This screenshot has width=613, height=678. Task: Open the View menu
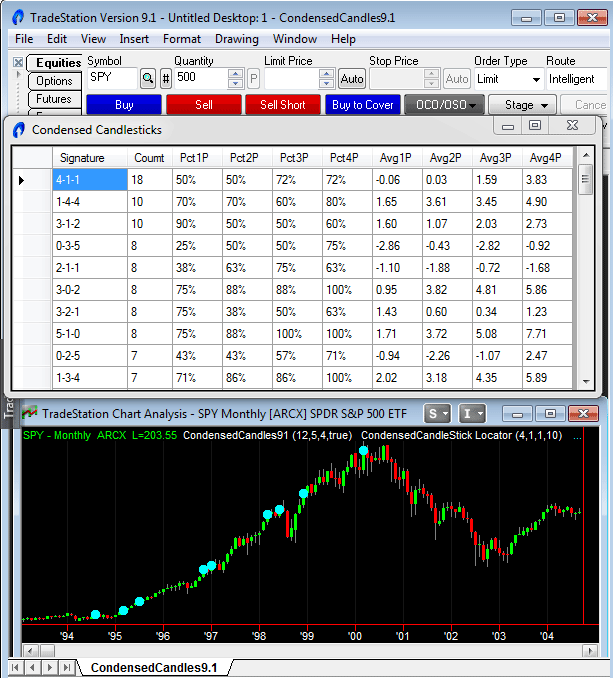[x=93, y=39]
